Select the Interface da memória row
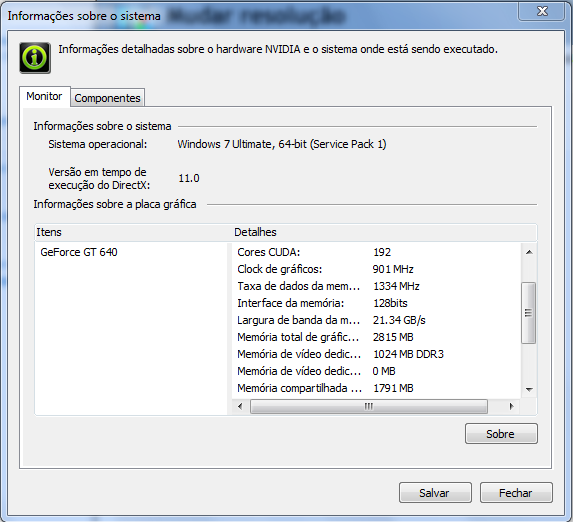Image resolution: width=573 pixels, height=522 pixels. coord(376,303)
